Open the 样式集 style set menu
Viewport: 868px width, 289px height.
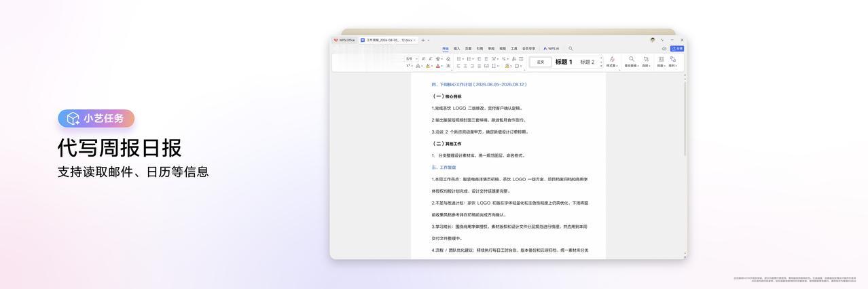612,62
